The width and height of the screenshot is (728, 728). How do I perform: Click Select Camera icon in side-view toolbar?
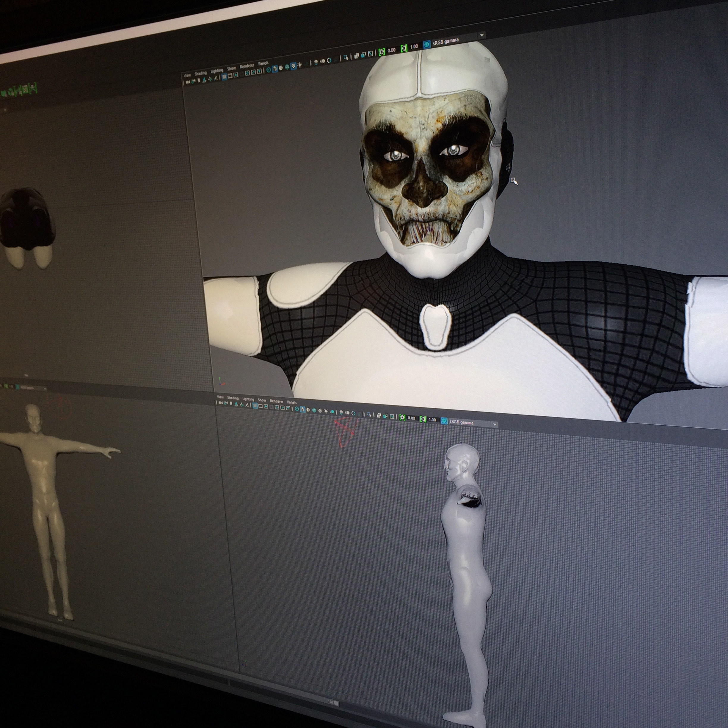coord(221,403)
